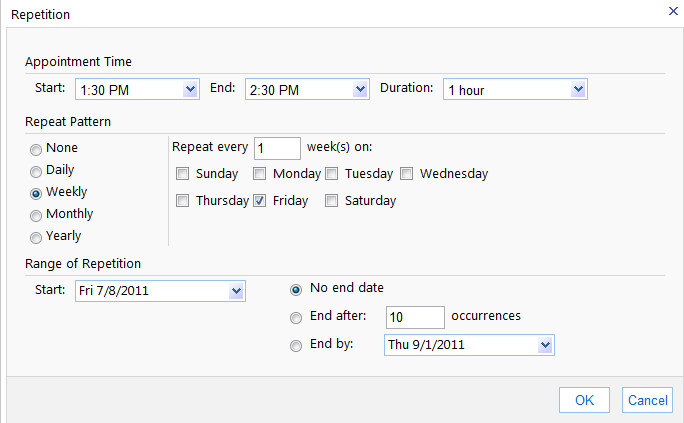Open the Start time dropdown
684x423 pixels.
click(191, 90)
